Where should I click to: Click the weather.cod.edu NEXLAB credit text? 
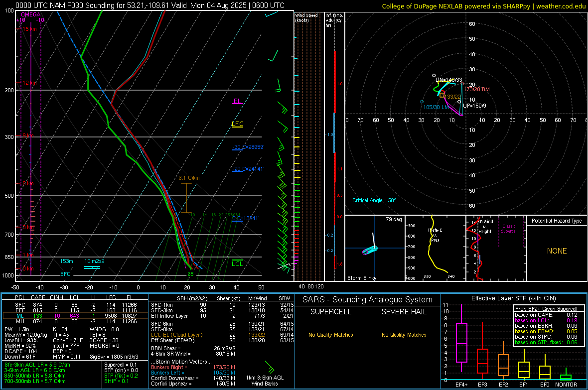(x=483, y=6)
